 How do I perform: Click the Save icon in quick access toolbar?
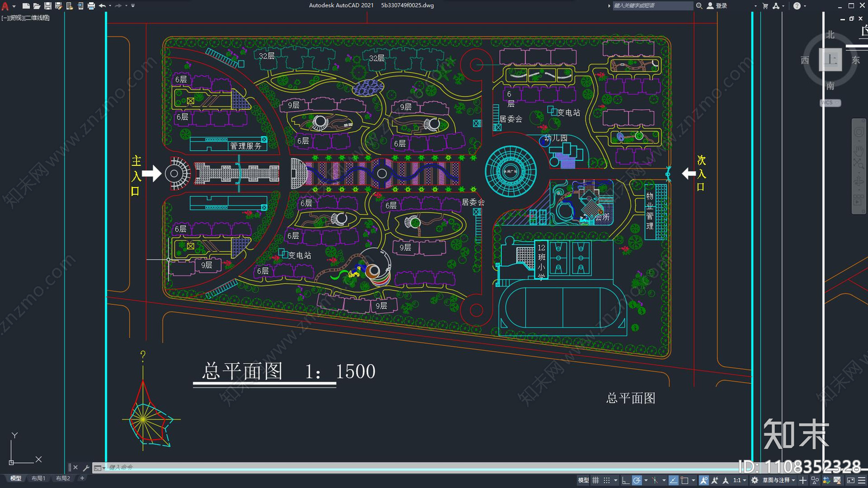[x=48, y=6]
